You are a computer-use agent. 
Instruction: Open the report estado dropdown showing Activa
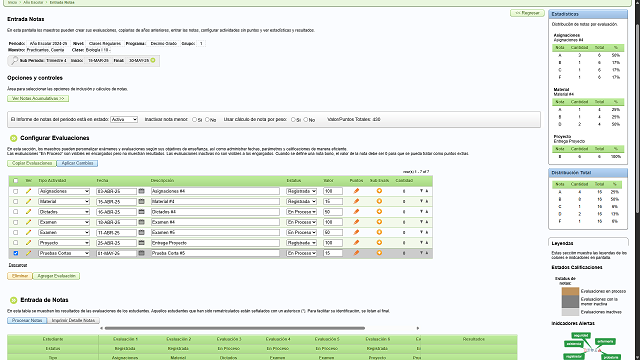tap(124, 120)
